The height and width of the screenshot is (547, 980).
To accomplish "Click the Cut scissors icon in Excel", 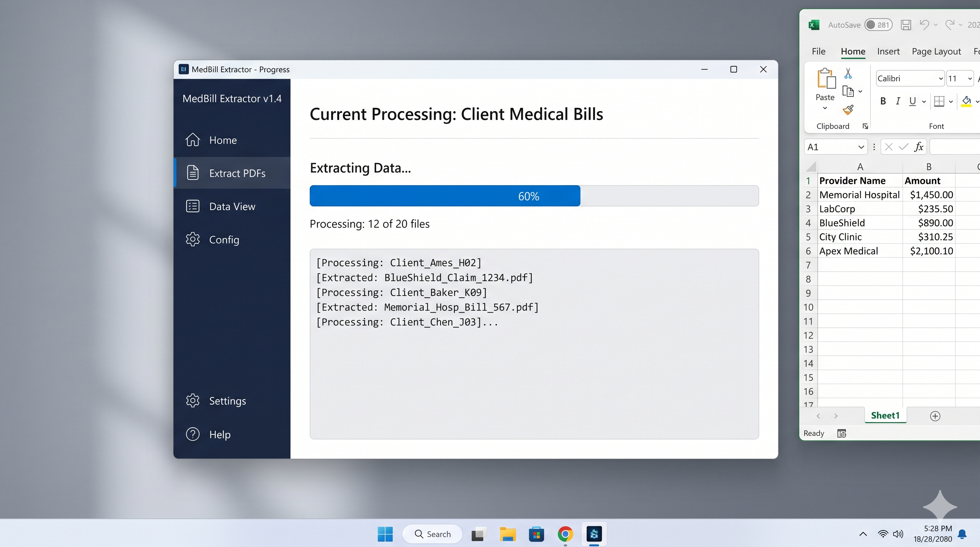I will [848, 73].
